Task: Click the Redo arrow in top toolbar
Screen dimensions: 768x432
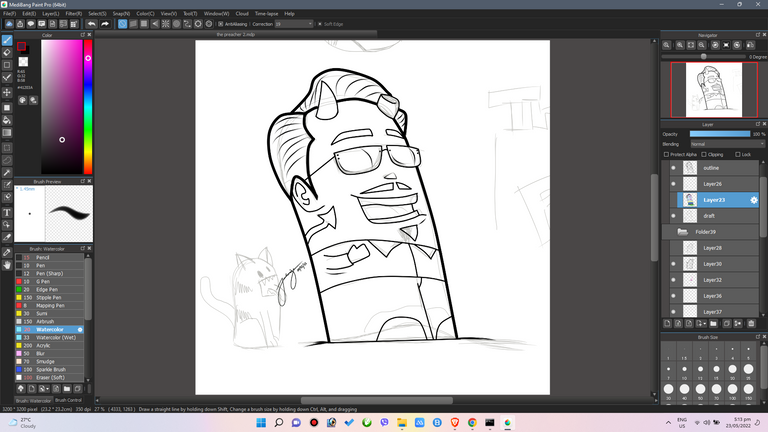Action: pyautogui.click(x=105, y=24)
